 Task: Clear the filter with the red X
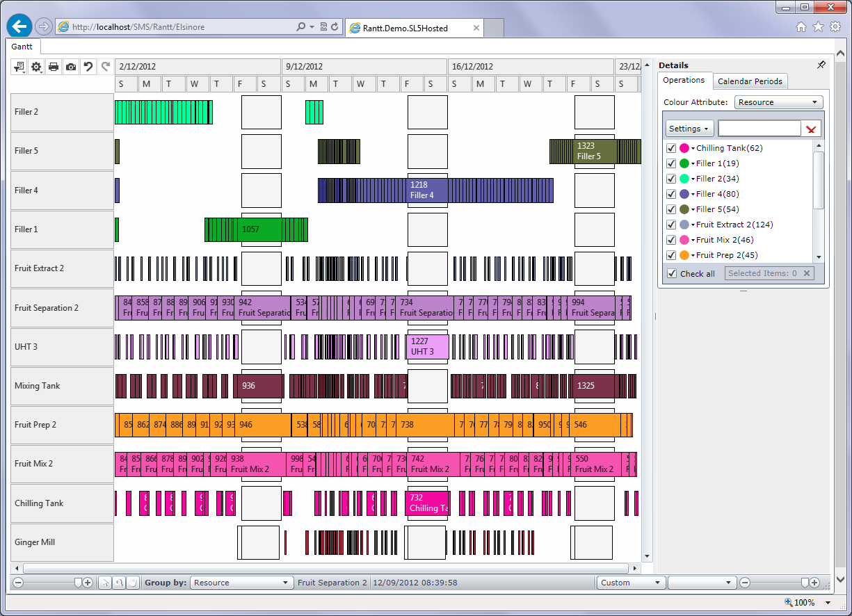point(811,129)
